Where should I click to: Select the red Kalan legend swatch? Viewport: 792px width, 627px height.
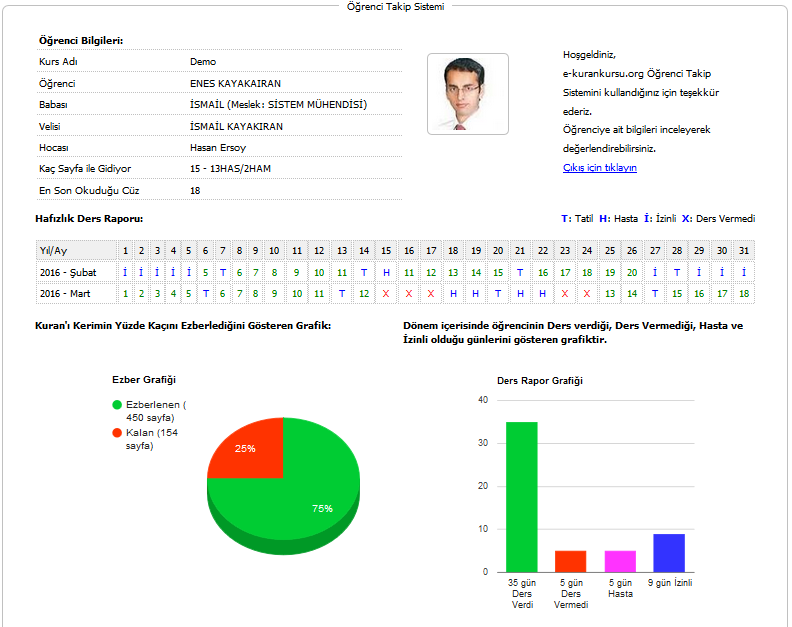pyautogui.click(x=118, y=433)
